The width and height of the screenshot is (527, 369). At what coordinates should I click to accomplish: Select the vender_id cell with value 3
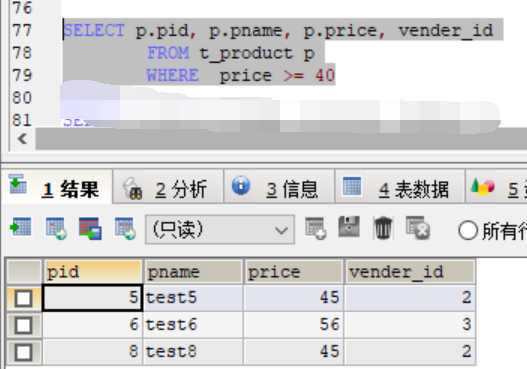click(x=409, y=325)
